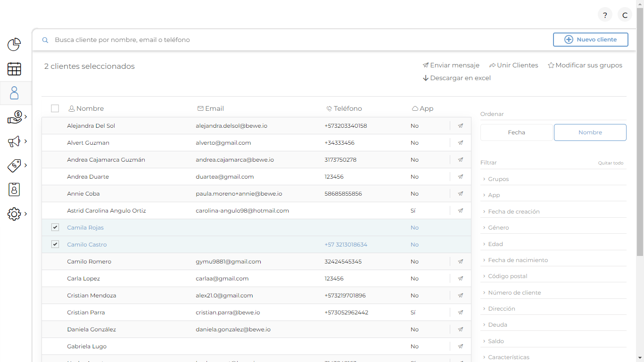Open the calendar sidebar icon
The width and height of the screenshot is (644, 362).
tap(14, 69)
